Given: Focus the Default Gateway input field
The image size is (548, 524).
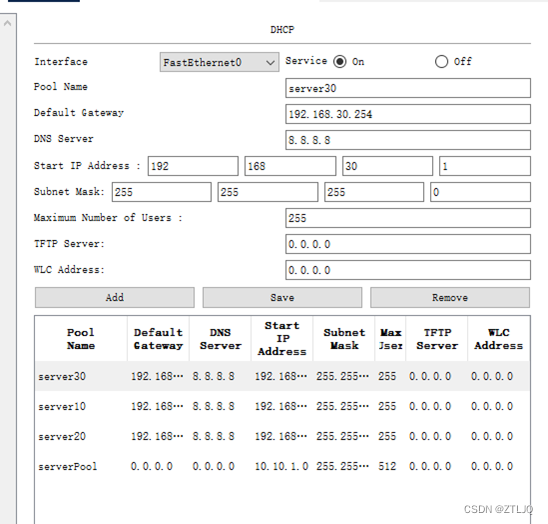Looking at the screenshot, I should coord(408,114).
